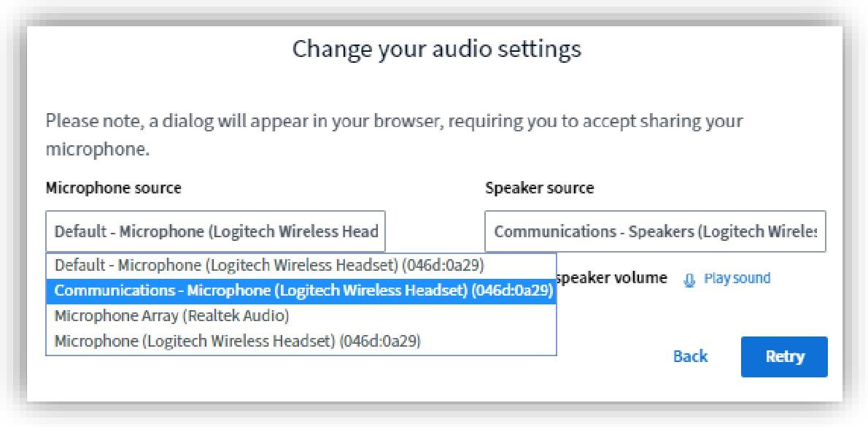This screenshot has width=868, height=427.
Task: Click the speaker icon beside Play sound
Action: tap(689, 279)
